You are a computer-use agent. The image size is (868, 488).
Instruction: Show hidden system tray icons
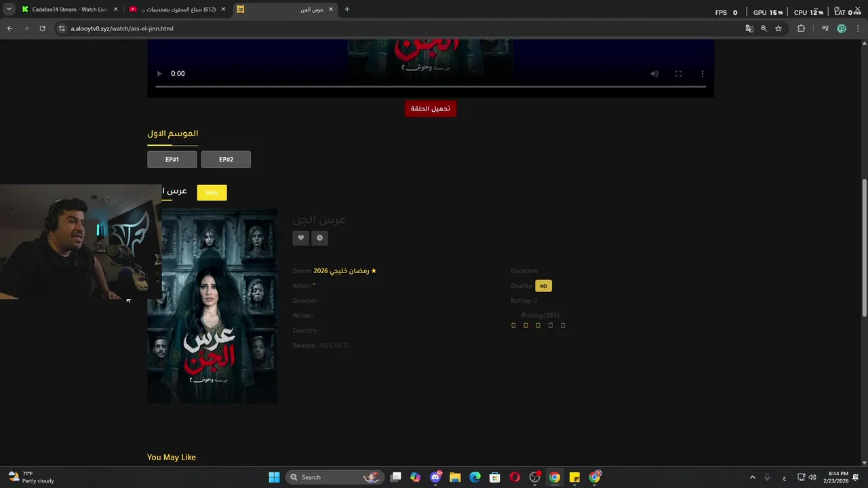(752, 477)
